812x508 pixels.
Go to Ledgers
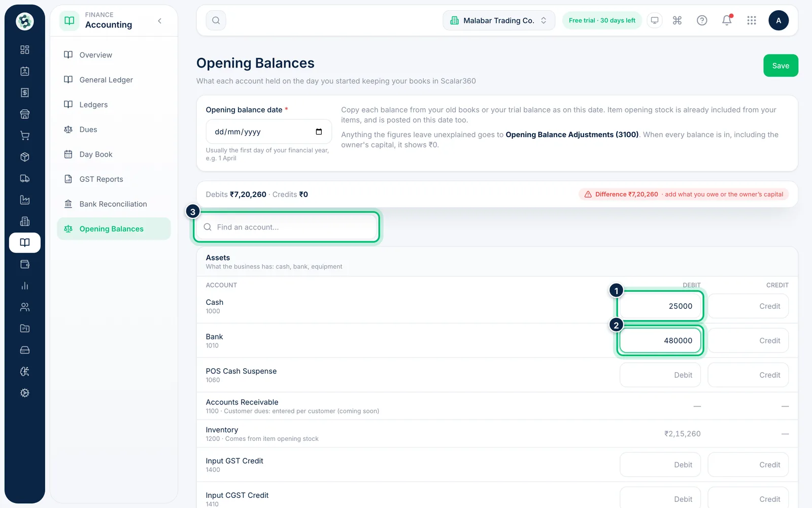pyautogui.click(x=114, y=105)
